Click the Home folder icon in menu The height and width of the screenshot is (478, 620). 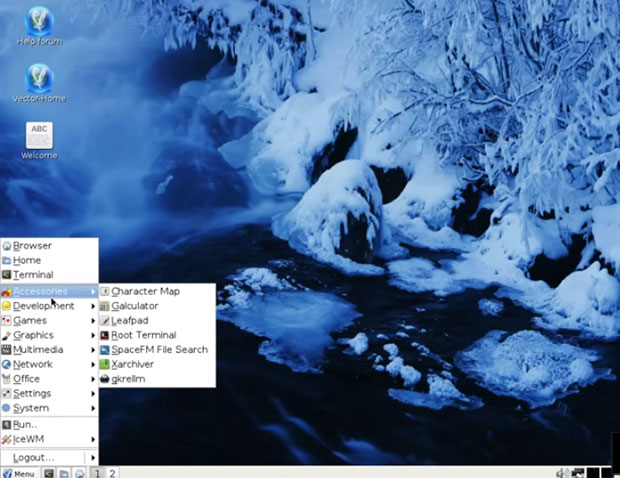click(6, 261)
